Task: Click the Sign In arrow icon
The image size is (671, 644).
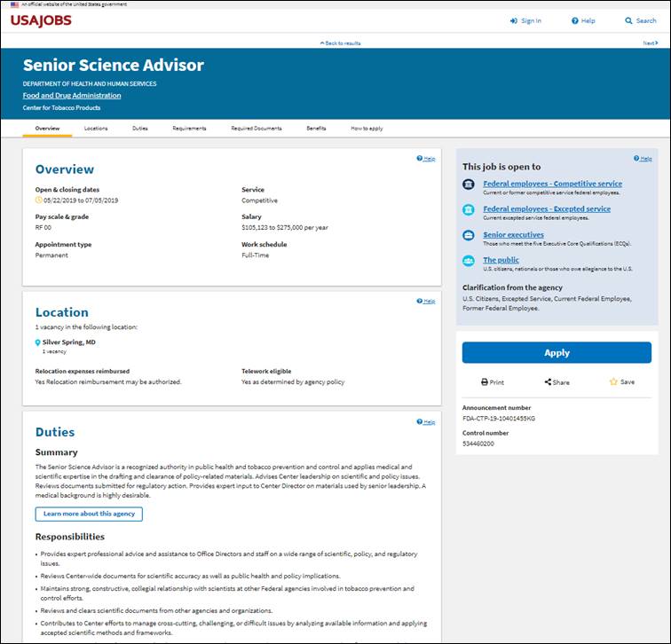Action: (x=514, y=20)
